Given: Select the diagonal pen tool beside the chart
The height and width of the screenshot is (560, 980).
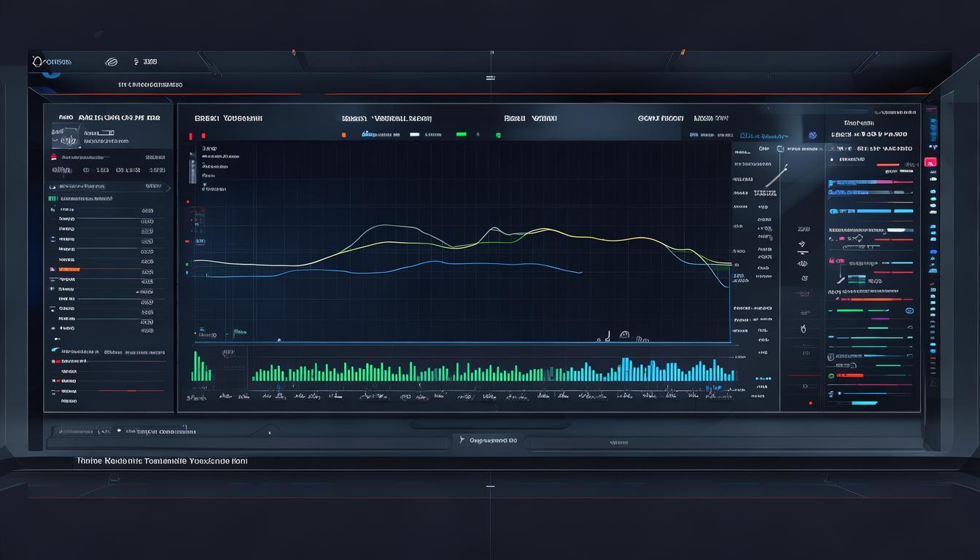Looking at the screenshot, I should 776,176.
